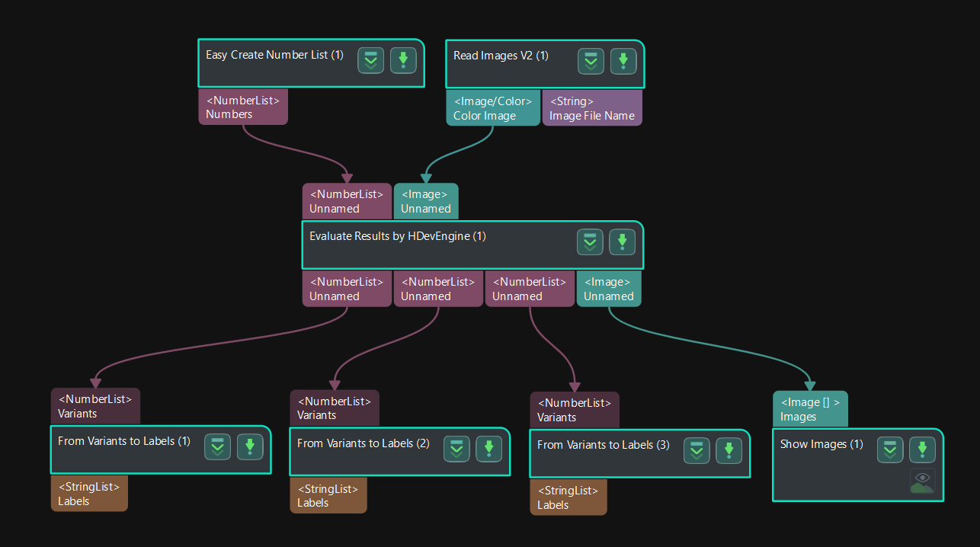Click the Image File Name output port

pyautogui.click(x=592, y=107)
